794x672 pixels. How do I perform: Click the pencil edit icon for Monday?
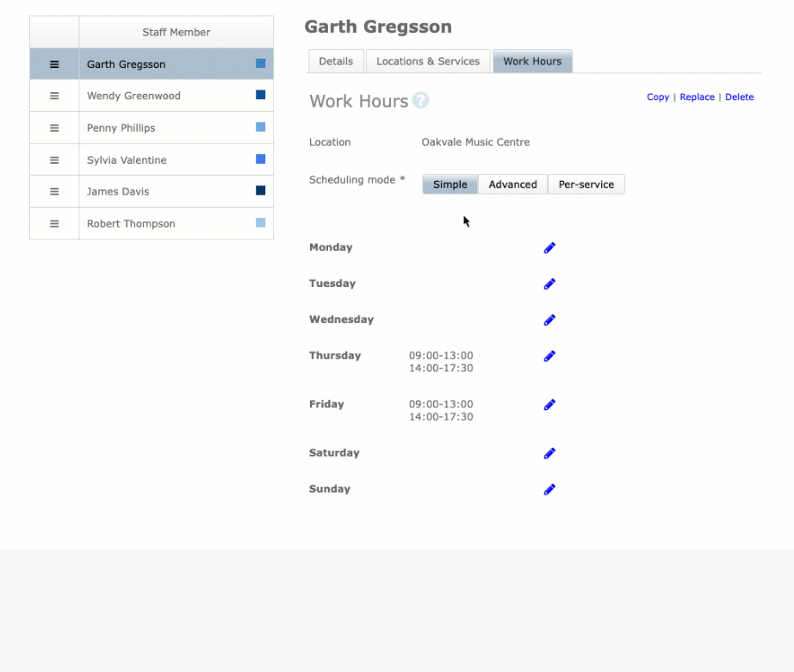coord(549,248)
